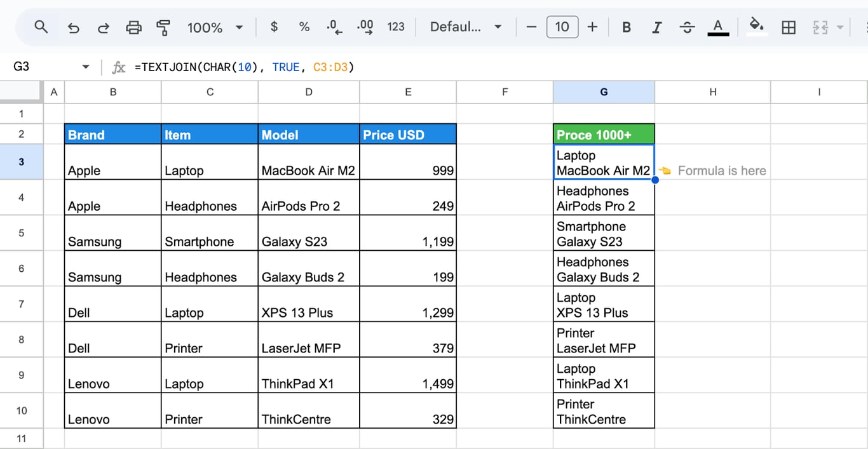This screenshot has width=868, height=449.
Task: Click the Redo arrow icon
Action: tap(103, 27)
